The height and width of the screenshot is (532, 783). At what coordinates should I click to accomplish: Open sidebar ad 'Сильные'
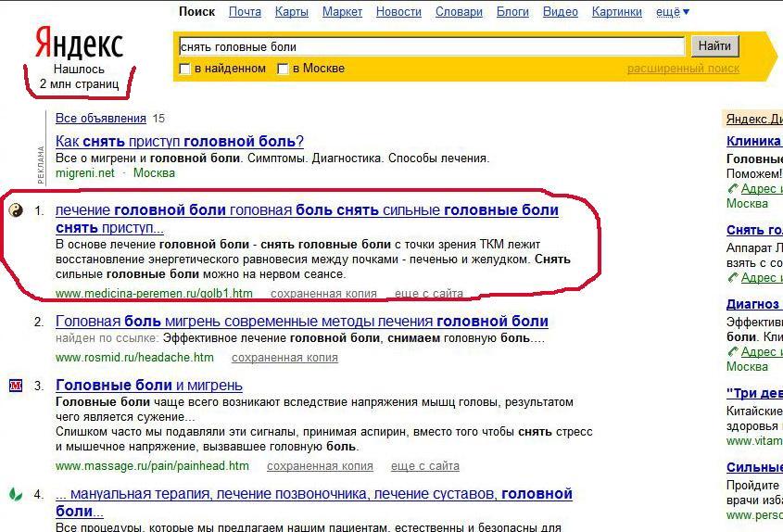[754, 467]
